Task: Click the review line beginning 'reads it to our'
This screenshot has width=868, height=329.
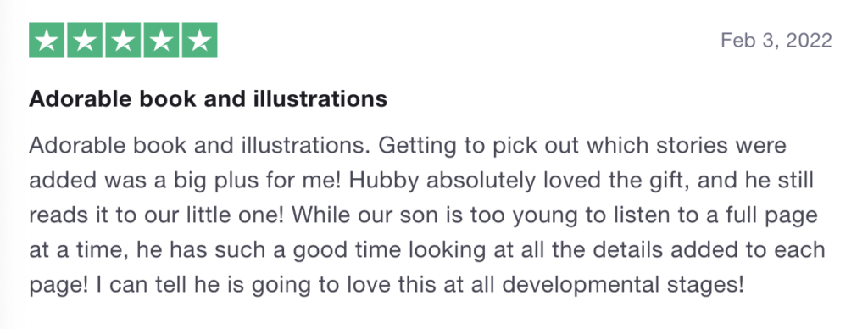Action: [x=424, y=216]
